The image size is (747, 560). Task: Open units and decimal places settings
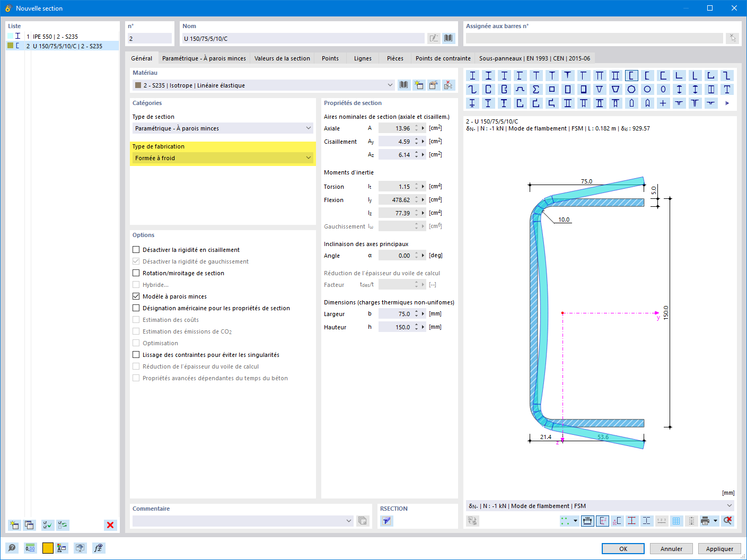tap(30, 548)
